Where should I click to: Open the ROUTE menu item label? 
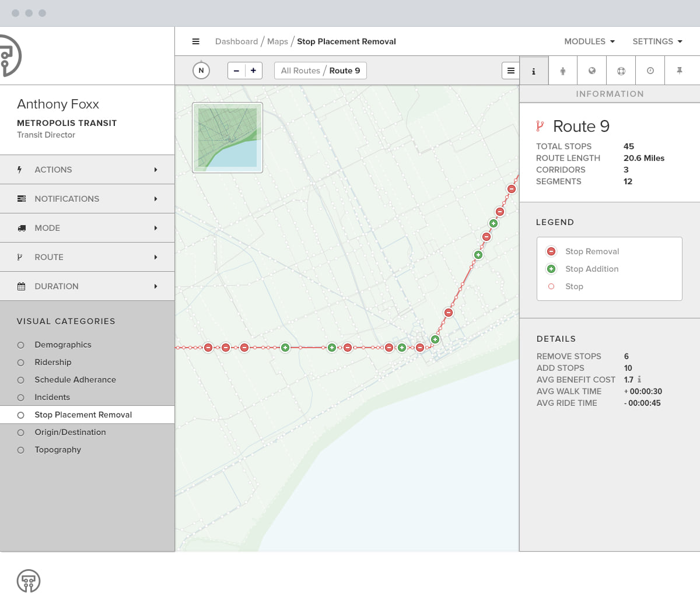49,257
